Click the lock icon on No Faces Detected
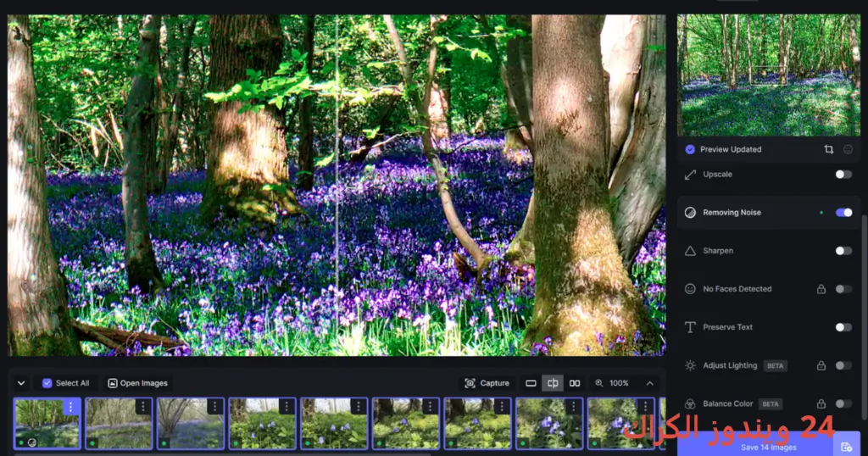This screenshot has width=868, height=456. (821, 289)
